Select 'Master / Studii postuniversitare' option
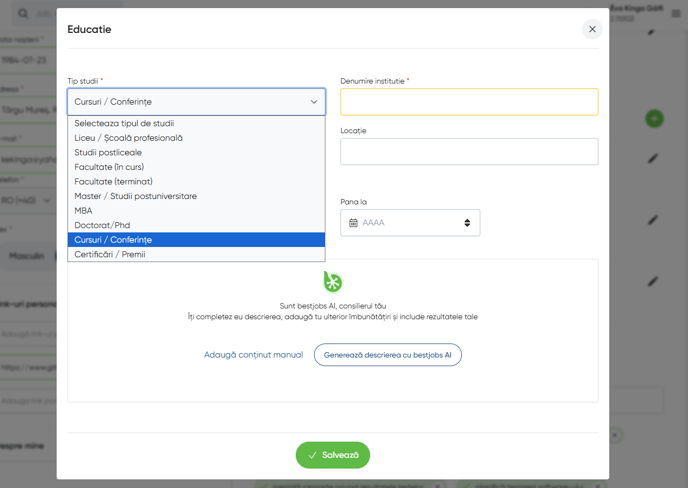This screenshot has height=488, width=688. [135, 196]
